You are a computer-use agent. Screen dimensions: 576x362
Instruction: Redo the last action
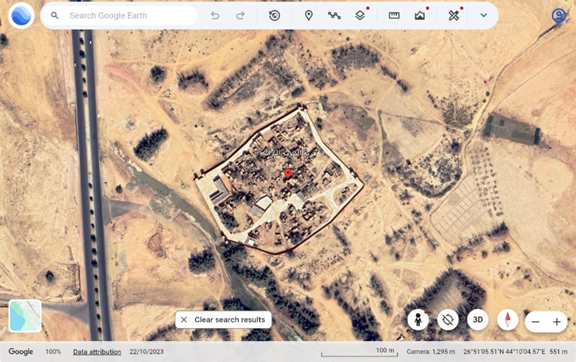240,15
